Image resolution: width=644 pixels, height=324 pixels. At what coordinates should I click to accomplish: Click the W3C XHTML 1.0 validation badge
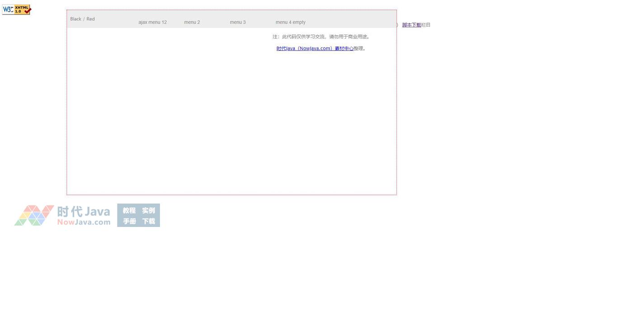point(16,9)
